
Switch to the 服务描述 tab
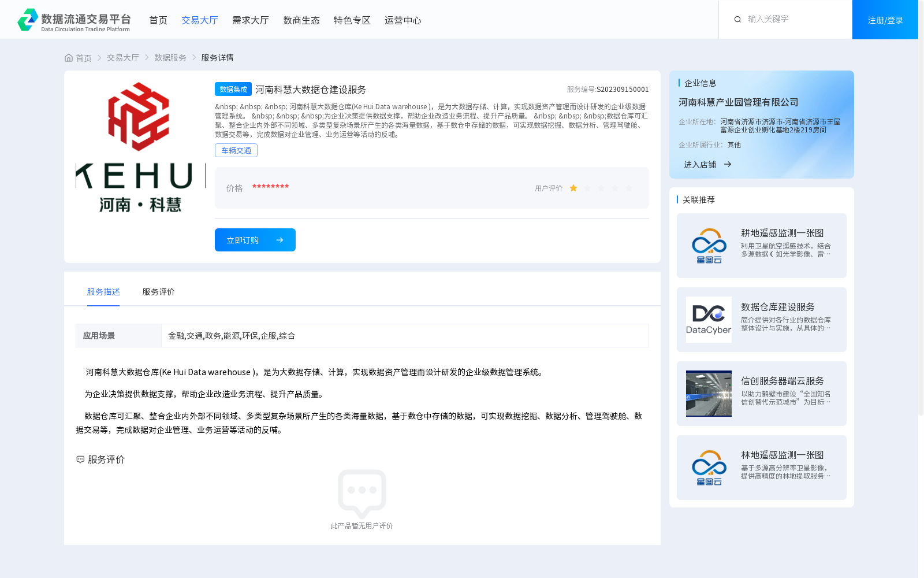tap(103, 292)
